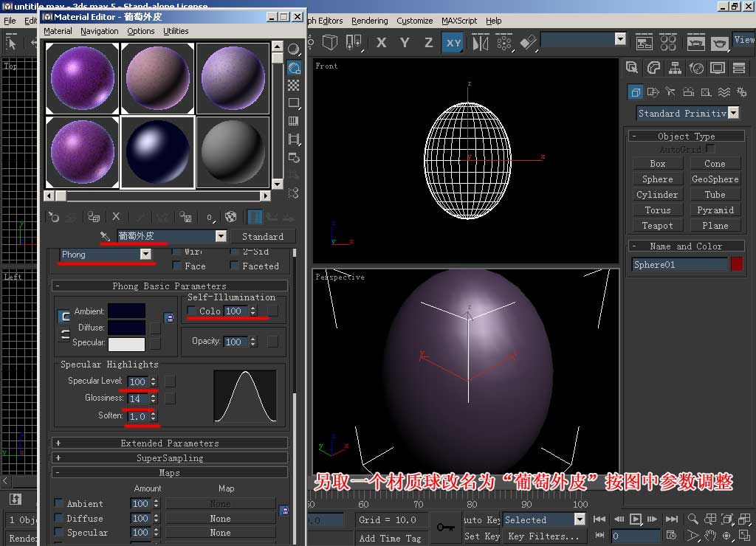Open the Material menu
The height and width of the screenshot is (546, 756).
click(x=58, y=31)
